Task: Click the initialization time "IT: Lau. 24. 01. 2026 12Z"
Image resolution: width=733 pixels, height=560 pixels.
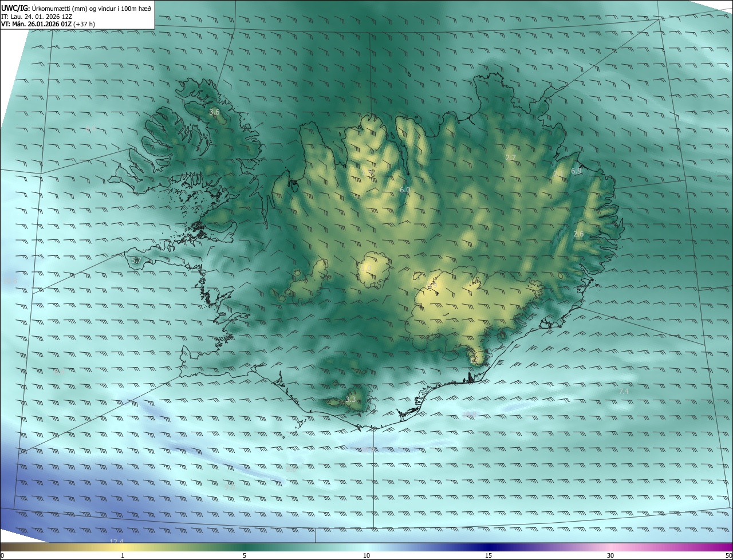Action: pos(37,17)
